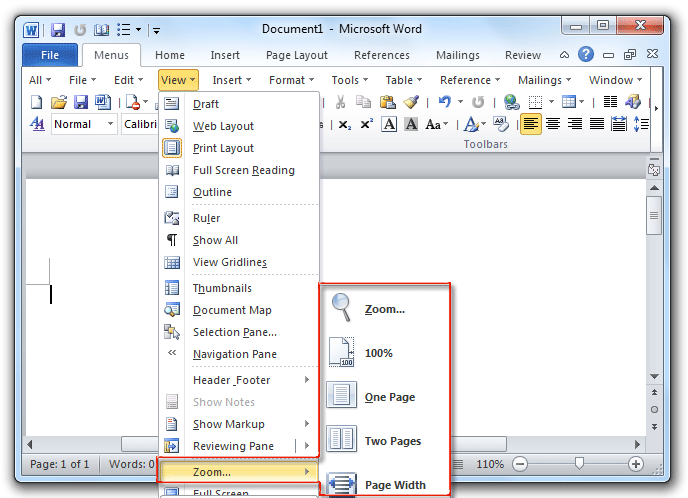
Task: Click the New blank document icon
Action: (36, 102)
